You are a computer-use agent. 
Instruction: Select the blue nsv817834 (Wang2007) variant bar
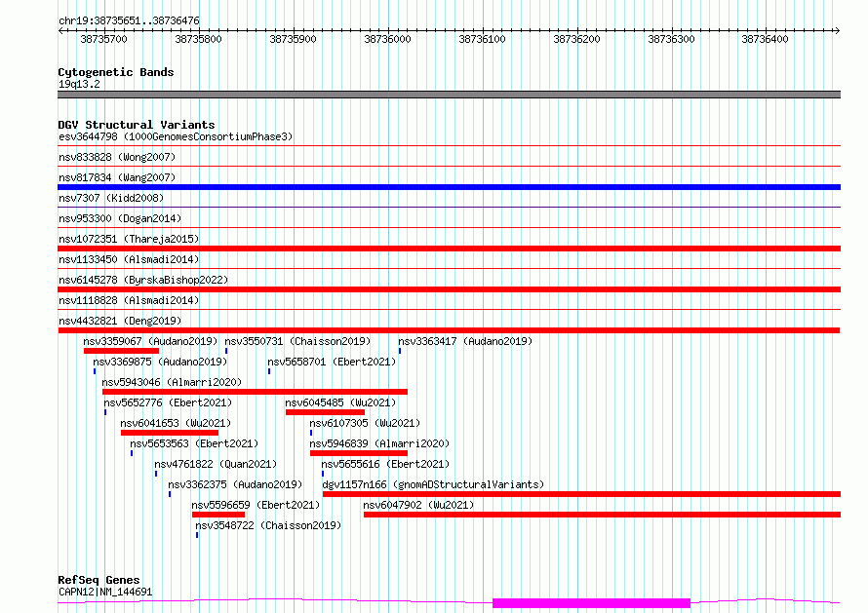[449, 187]
